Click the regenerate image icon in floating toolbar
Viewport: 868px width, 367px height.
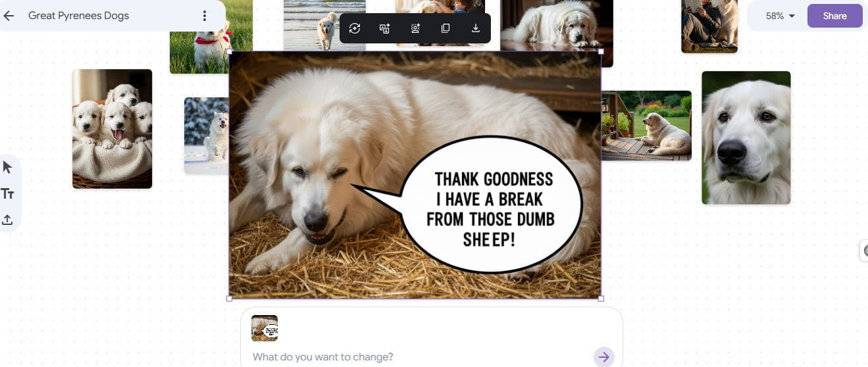click(x=355, y=28)
